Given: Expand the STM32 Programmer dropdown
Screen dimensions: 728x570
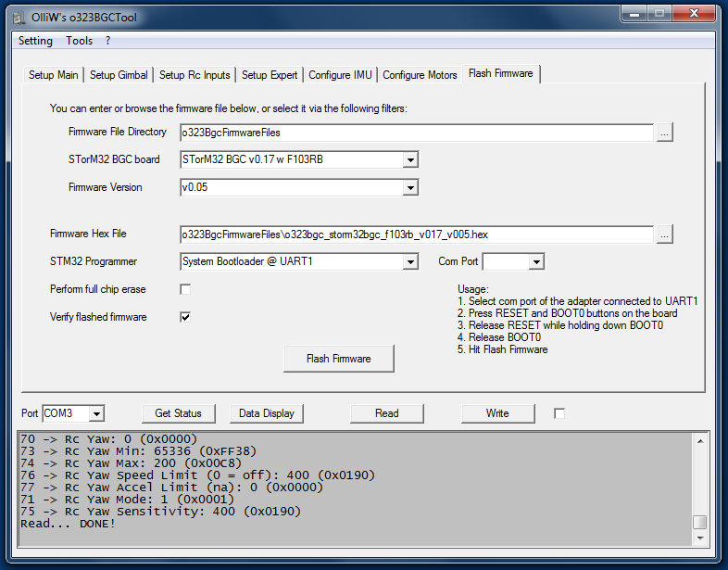Looking at the screenshot, I should (x=410, y=262).
